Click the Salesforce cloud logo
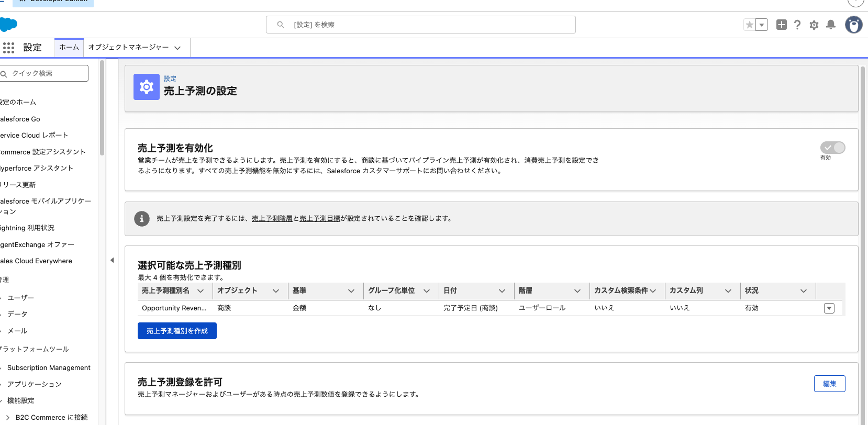Screen dimensions: 868x425 (8, 25)
